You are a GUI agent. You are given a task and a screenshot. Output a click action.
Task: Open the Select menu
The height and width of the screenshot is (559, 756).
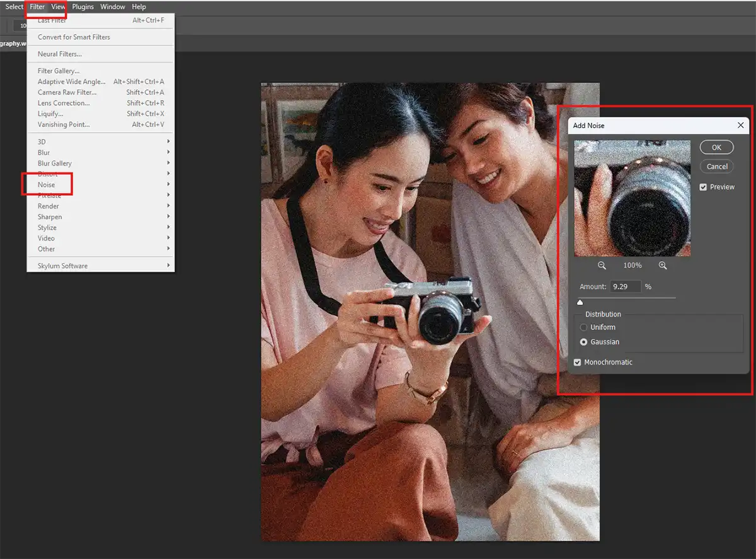(x=14, y=7)
